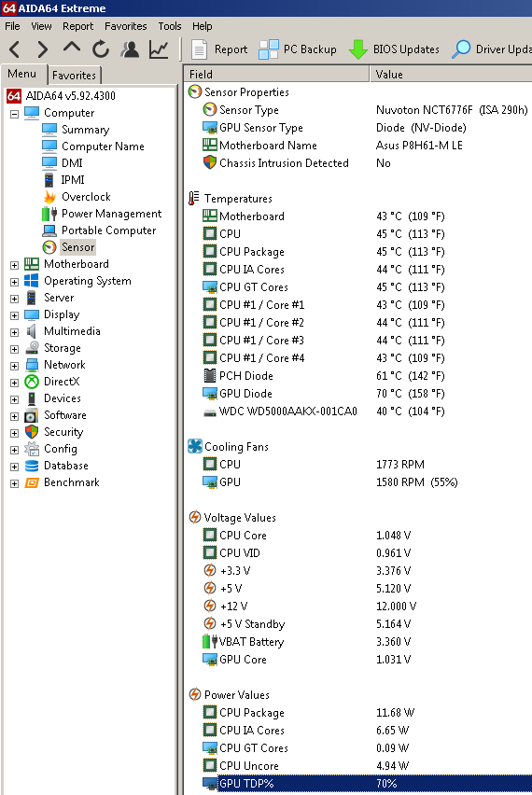Click the Forward navigation arrow
Image resolution: width=532 pixels, height=795 pixels.
(43, 49)
